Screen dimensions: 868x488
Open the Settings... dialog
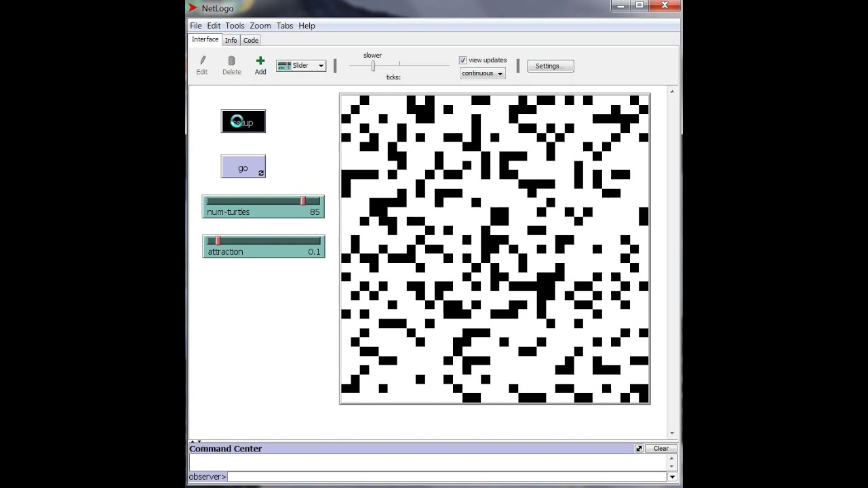click(550, 66)
